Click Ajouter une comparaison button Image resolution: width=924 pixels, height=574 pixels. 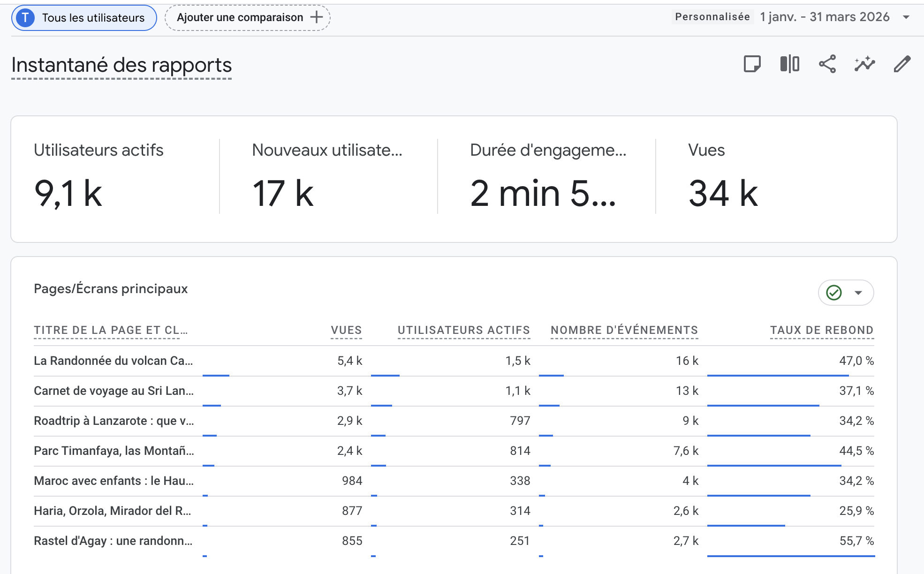click(240, 18)
